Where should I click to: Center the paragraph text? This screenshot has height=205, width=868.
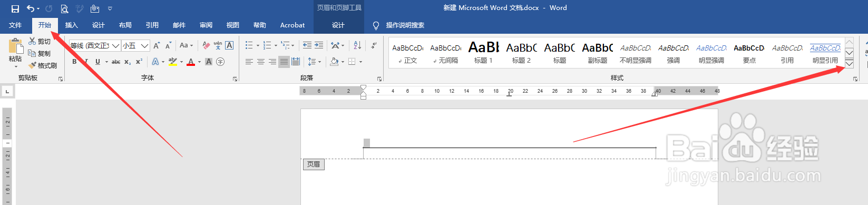pyautogui.click(x=261, y=62)
